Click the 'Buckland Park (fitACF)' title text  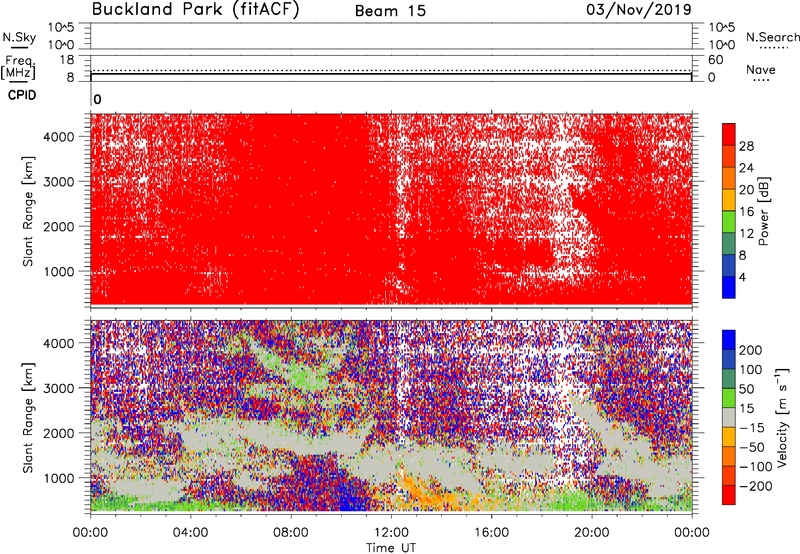[x=195, y=9]
